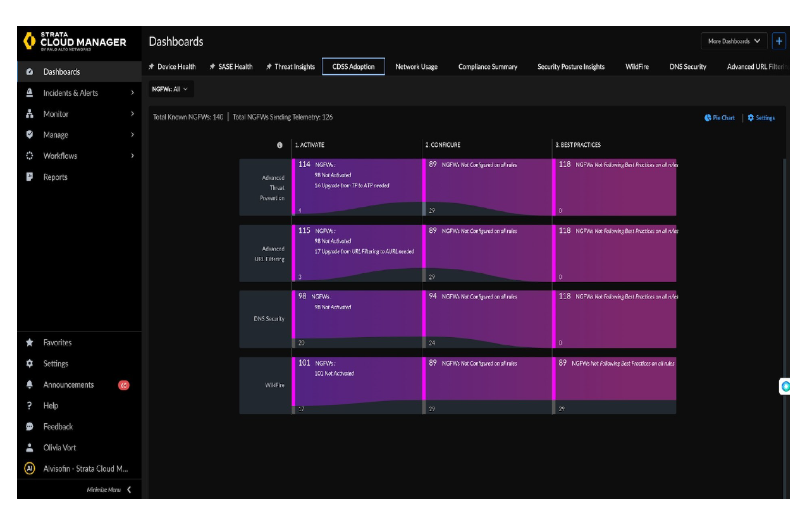Click the floating assistant icon at right edge
The height and width of the screenshot is (525, 812).
coord(785,386)
